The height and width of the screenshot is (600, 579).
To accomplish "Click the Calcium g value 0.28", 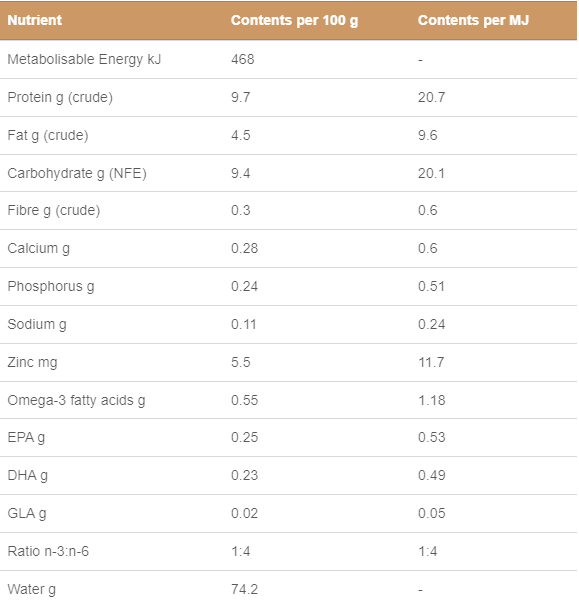I will coord(245,248).
